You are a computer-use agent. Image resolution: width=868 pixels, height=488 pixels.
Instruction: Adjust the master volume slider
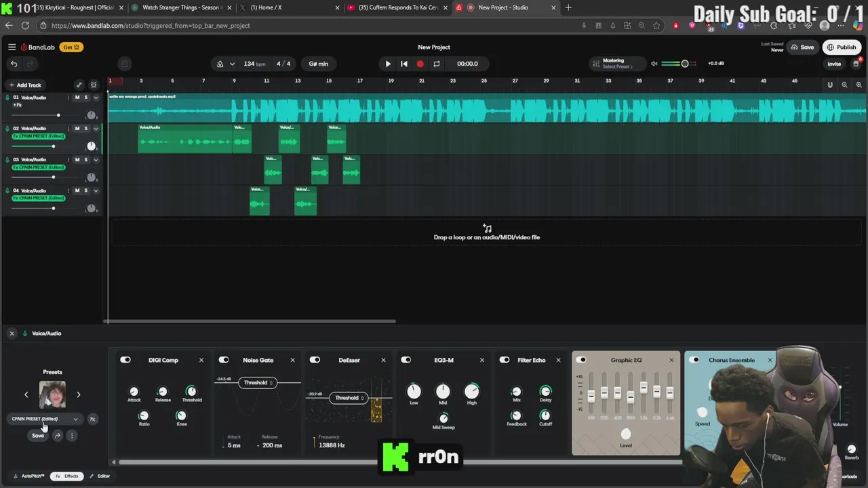point(679,64)
